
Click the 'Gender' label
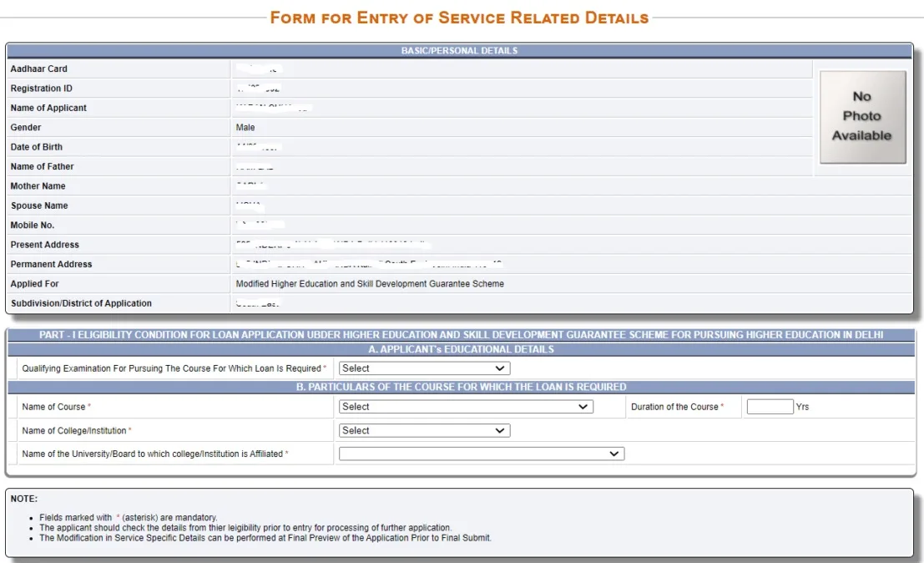(26, 127)
